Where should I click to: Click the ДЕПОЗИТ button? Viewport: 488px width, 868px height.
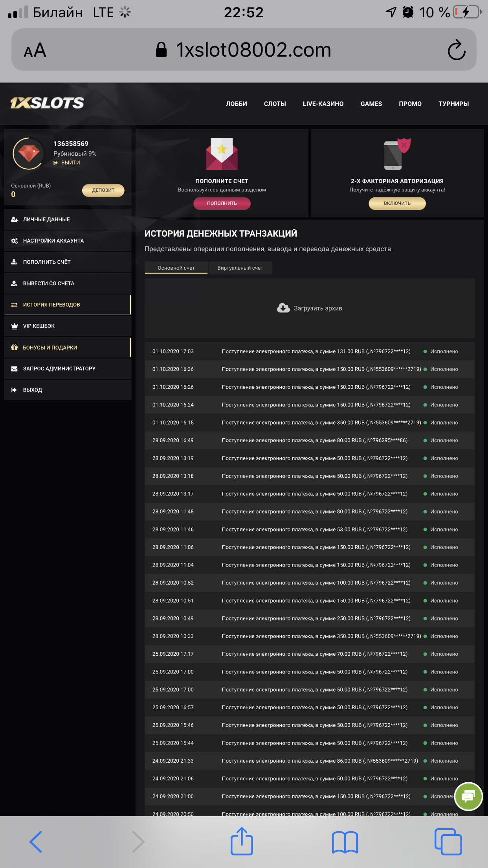point(103,190)
